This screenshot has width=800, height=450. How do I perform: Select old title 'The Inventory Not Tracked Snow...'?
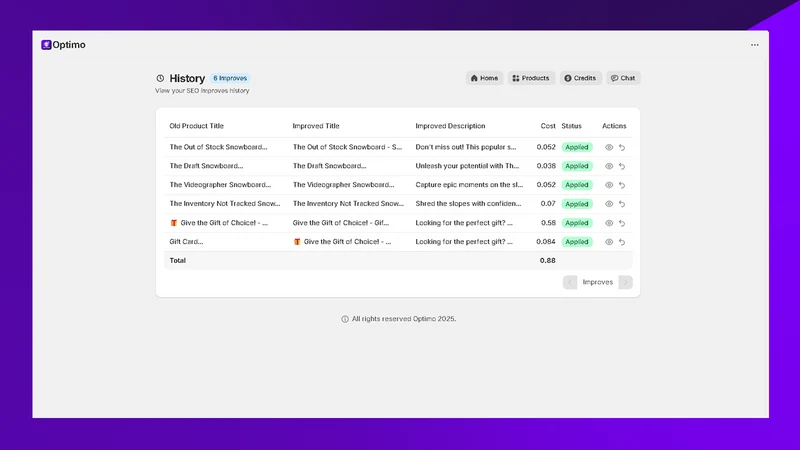coord(225,204)
